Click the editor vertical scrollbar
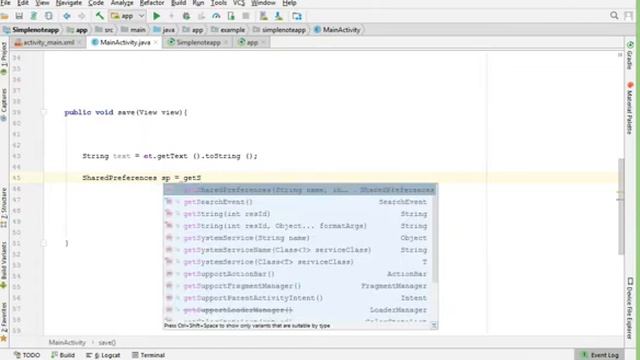This screenshot has width=640, height=360. pyautogui.click(x=621, y=207)
